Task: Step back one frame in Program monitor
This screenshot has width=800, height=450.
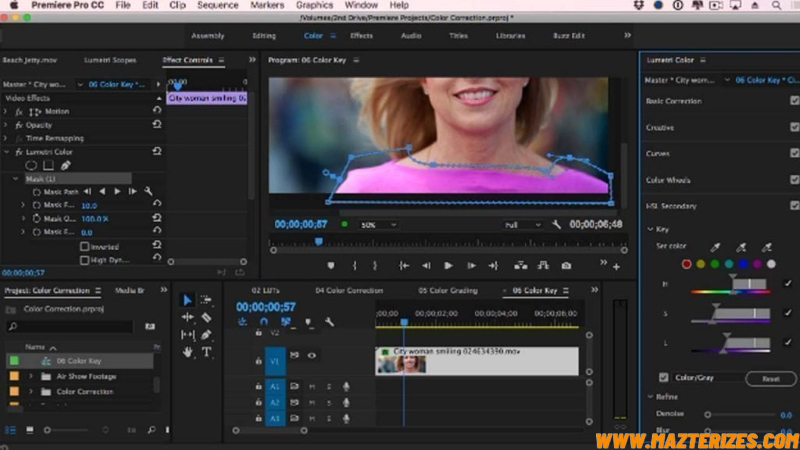Action: point(426,266)
